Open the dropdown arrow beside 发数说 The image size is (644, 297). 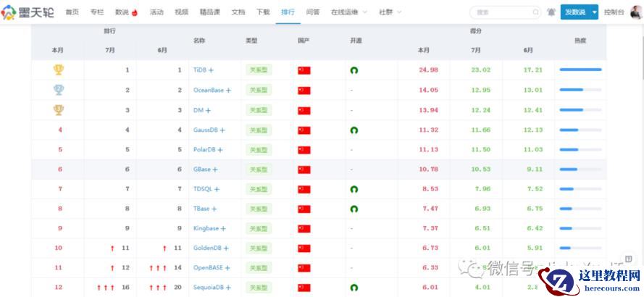click(x=594, y=12)
